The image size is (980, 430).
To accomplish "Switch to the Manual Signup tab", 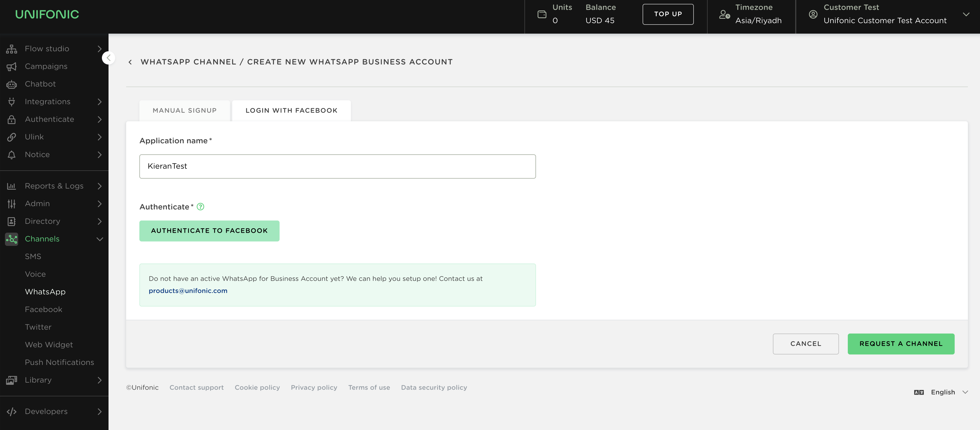I will pyautogui.click(x=185, y=111).
